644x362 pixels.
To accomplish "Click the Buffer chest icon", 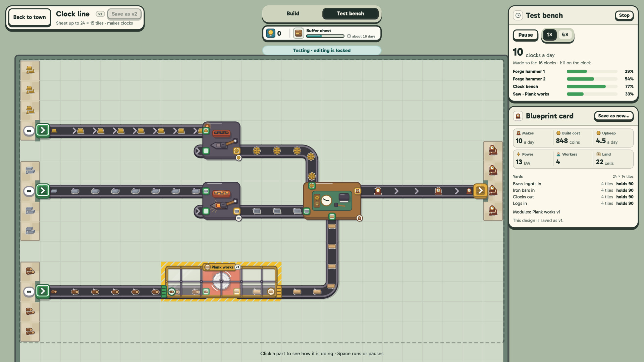I will (x=298, y=33).
